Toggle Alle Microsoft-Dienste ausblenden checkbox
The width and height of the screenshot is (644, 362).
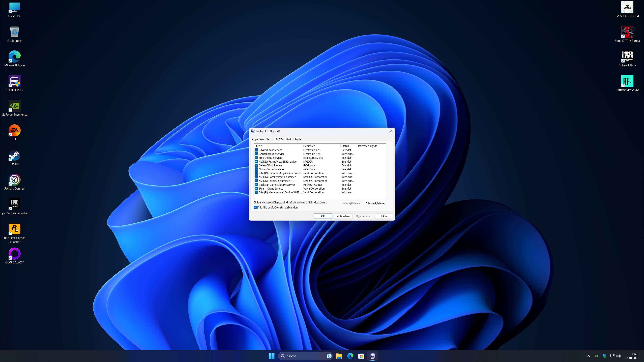[x=255, y=208]
